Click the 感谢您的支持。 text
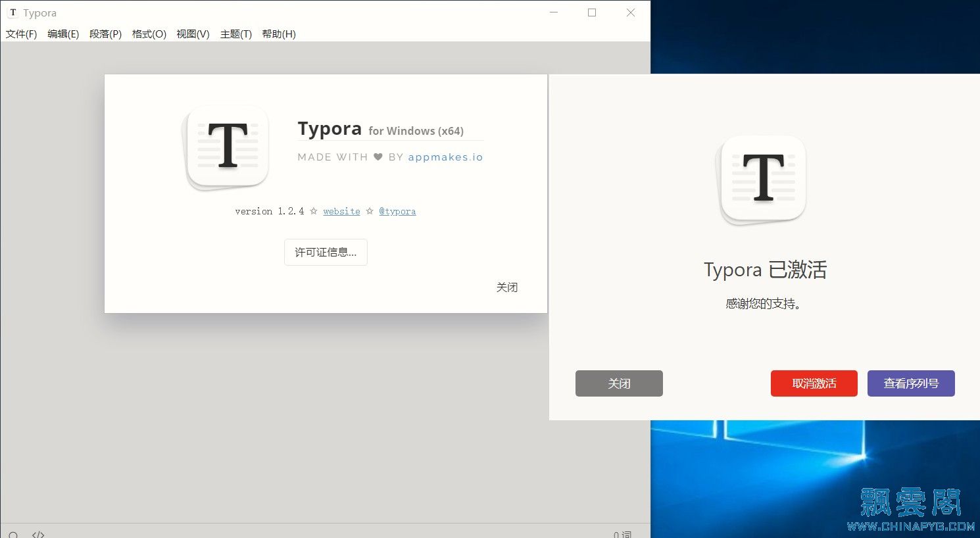 coord(763,304)
